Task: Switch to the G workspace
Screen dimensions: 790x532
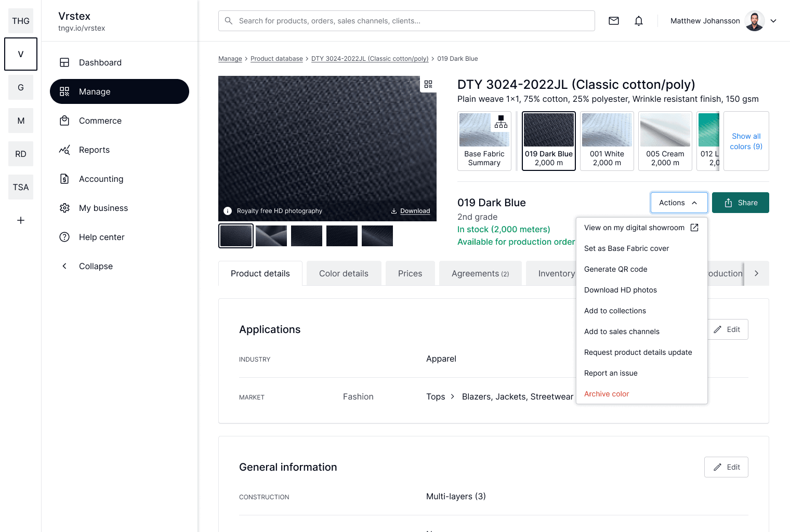Action: (x=21, y=87)
